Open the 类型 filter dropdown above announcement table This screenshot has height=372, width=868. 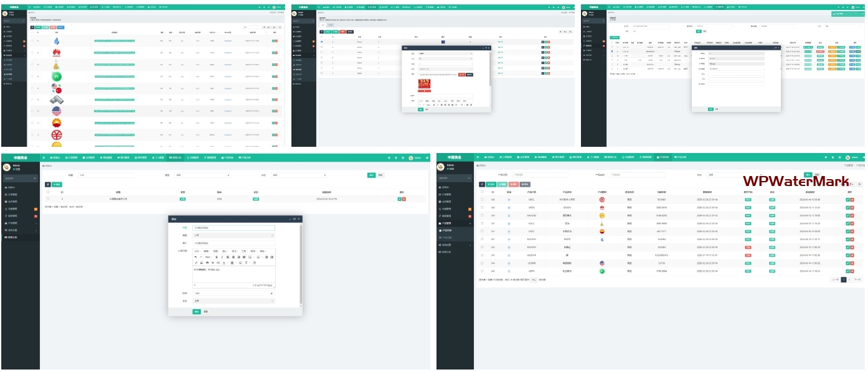(x=202, y=175)
